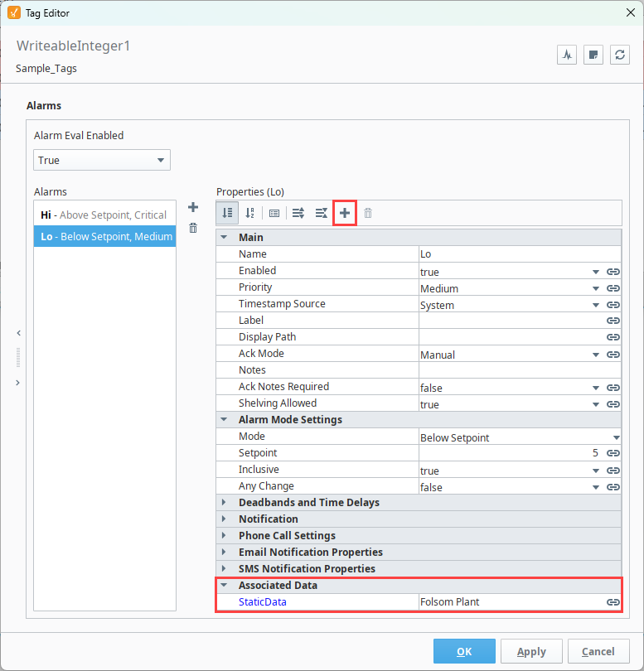Screen dimensions: 644x671
Task: Select the categorized sort view icon
Action: click(227, 213)
